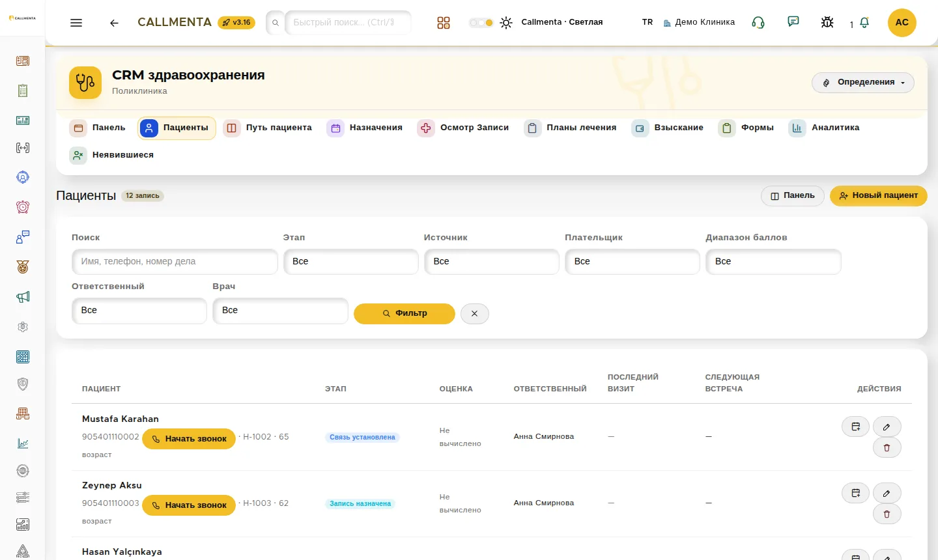This screenshot has height=560, width=938.
Task: Clear filters with the X button
Action: coord(475,313)
